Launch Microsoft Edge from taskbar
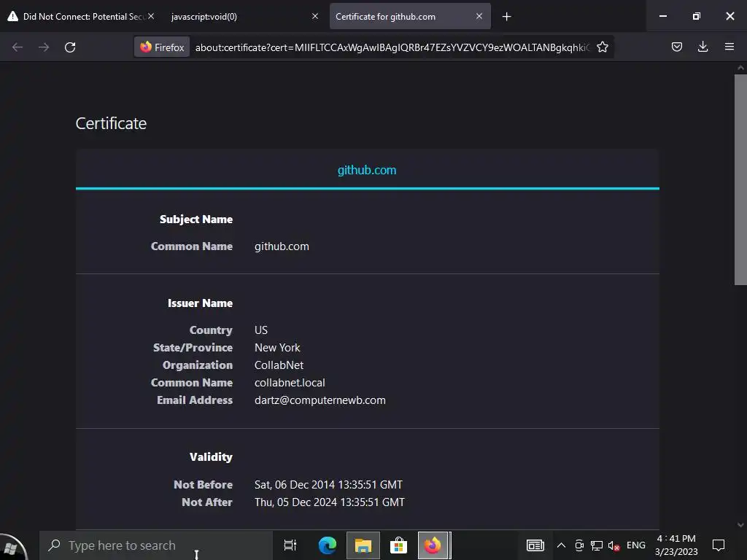This screenshot has height=560, width=747. (x=328, y=545)
